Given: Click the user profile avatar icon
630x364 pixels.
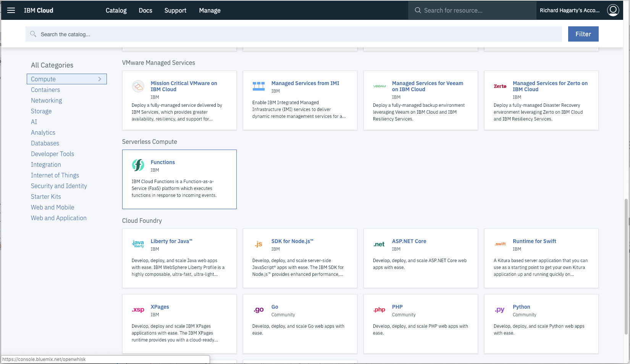Looking at the screenshot, I should [x=613, y=10].
